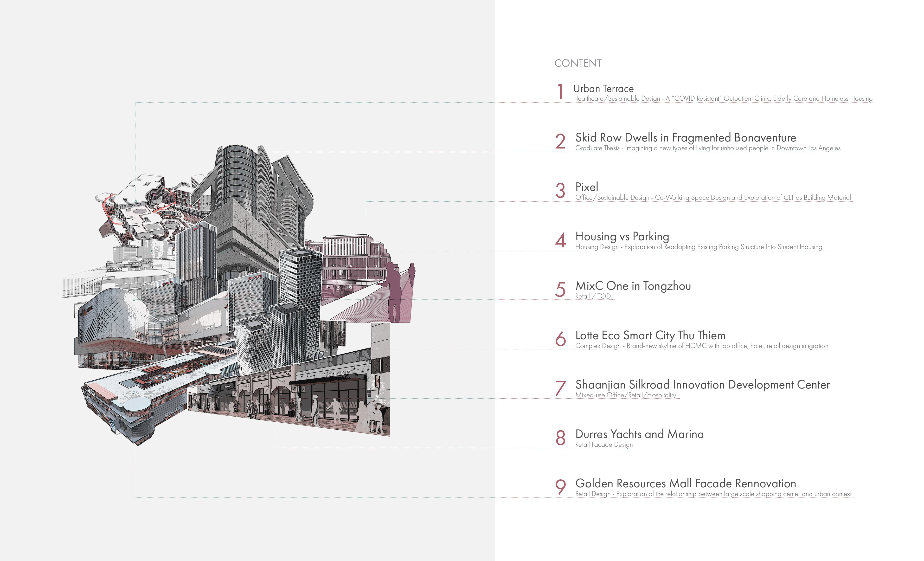
Task: Click the large number 9 numeral
Action: pyautogui.click(x=560, y=487)
